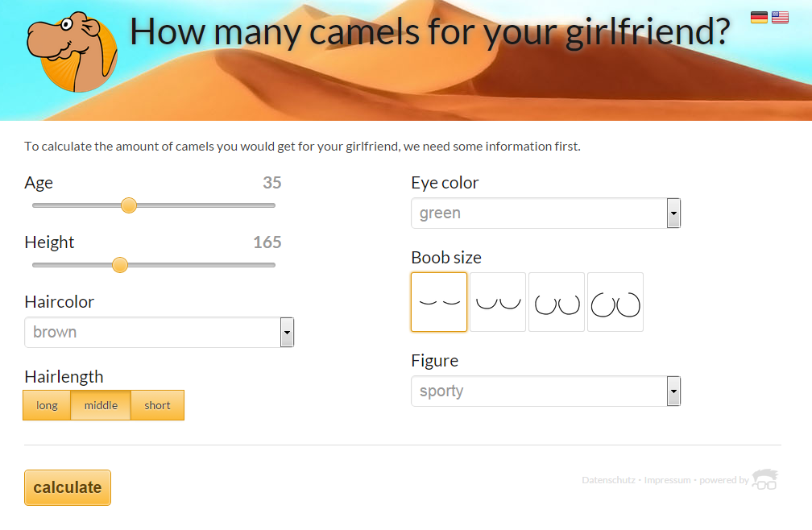Click the camel mascot logo

point(72,52)
